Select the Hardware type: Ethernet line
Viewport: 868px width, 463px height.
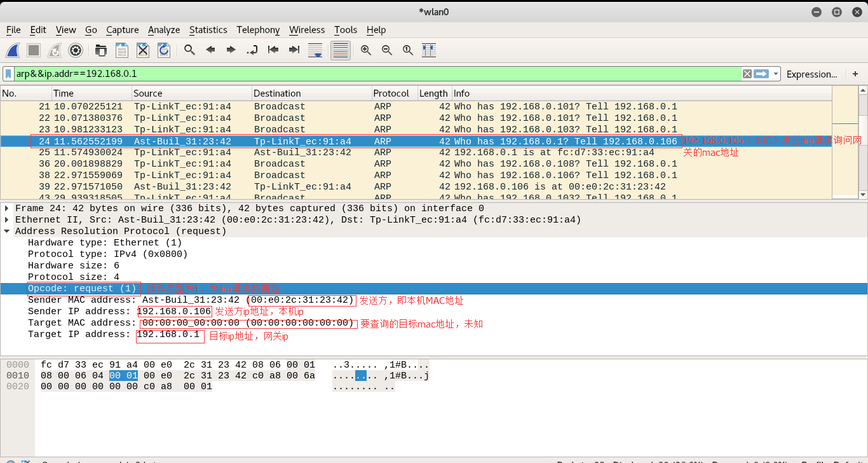click(x=105, y=243)
